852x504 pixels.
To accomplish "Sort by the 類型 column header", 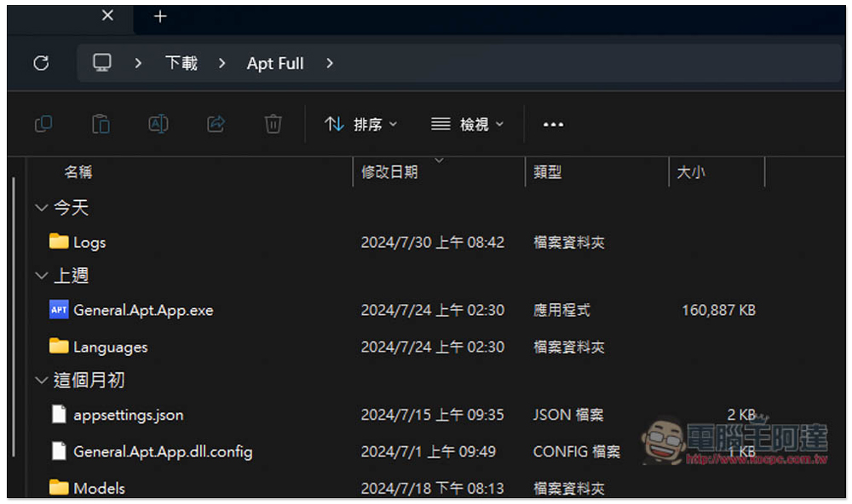I will [547, 172].
